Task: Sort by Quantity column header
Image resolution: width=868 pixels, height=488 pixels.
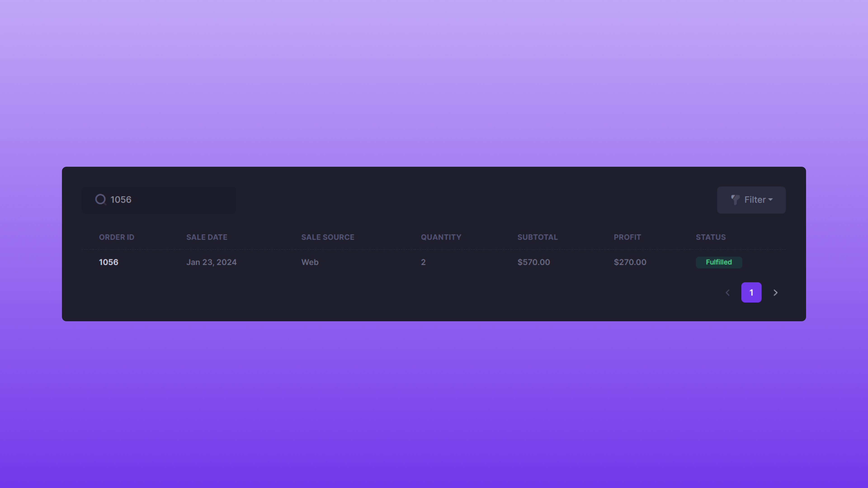Action: pos(441,237)
